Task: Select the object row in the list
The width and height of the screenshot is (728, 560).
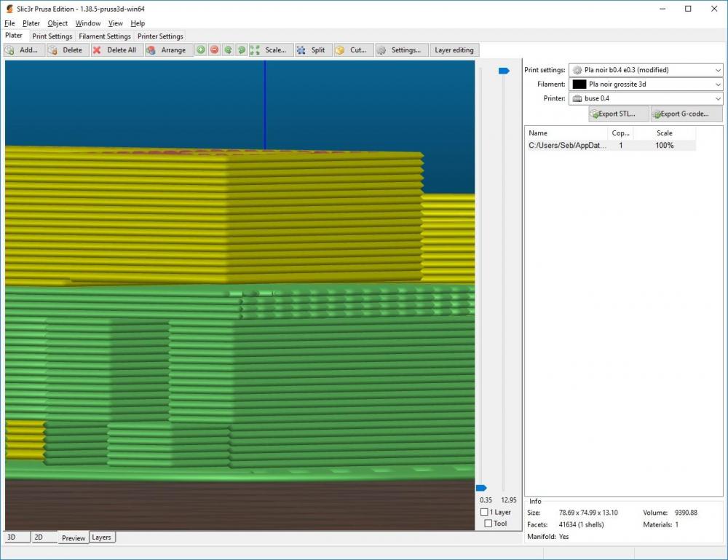Action: [610, 146]
